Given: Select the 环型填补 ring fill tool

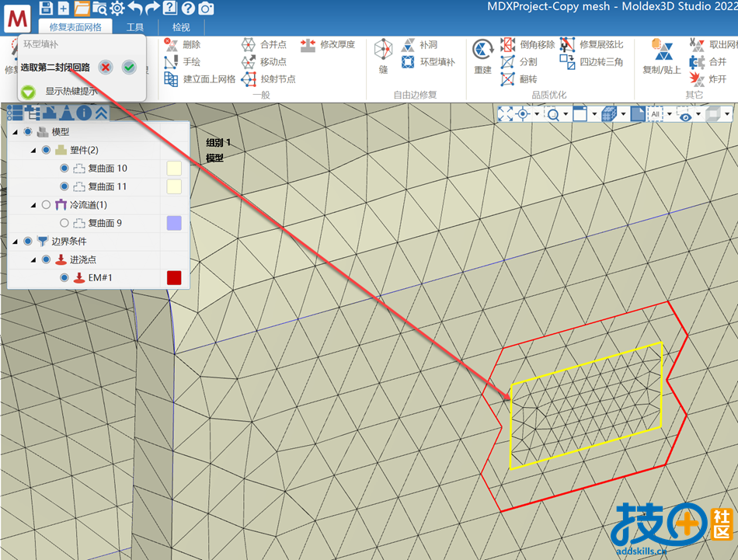Looking at the screenshot, I should tap(428, 61).
